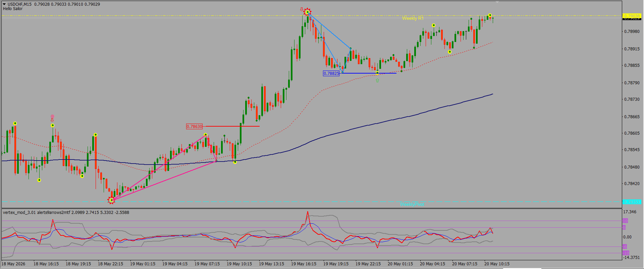Click the cyan weekly pivot price tag on axis
This screenshot has width=644, height=269.
pyautogui.click(x=632, y=202)
